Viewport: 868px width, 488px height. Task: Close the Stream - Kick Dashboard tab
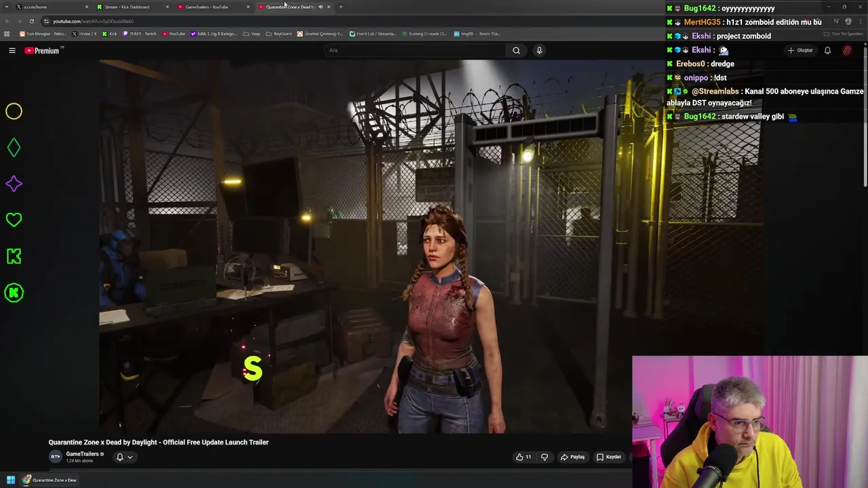(167, 7)
